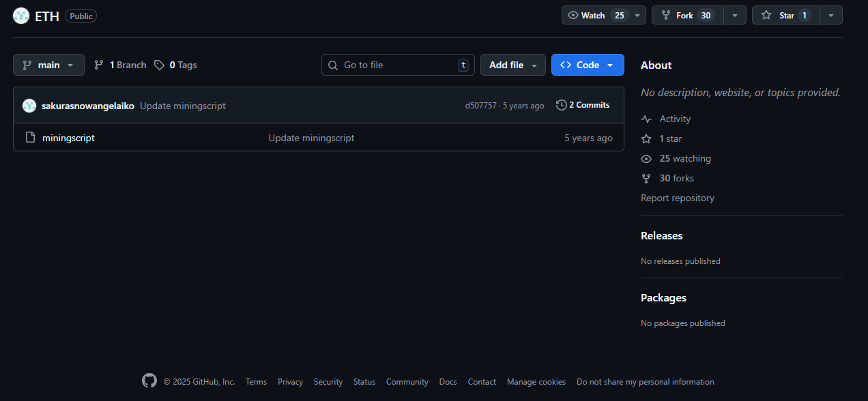Open the miningscript file
The width and height of the screenshot is (868, 401).
click(68, 138)
